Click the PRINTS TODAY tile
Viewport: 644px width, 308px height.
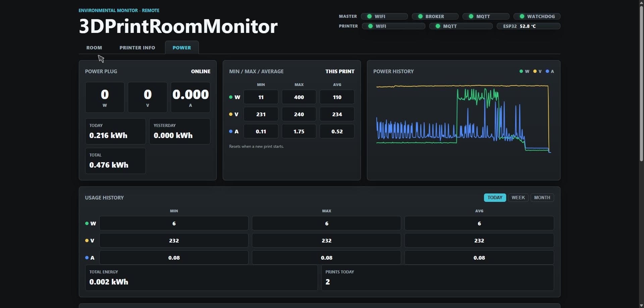(x=438, y=278)
